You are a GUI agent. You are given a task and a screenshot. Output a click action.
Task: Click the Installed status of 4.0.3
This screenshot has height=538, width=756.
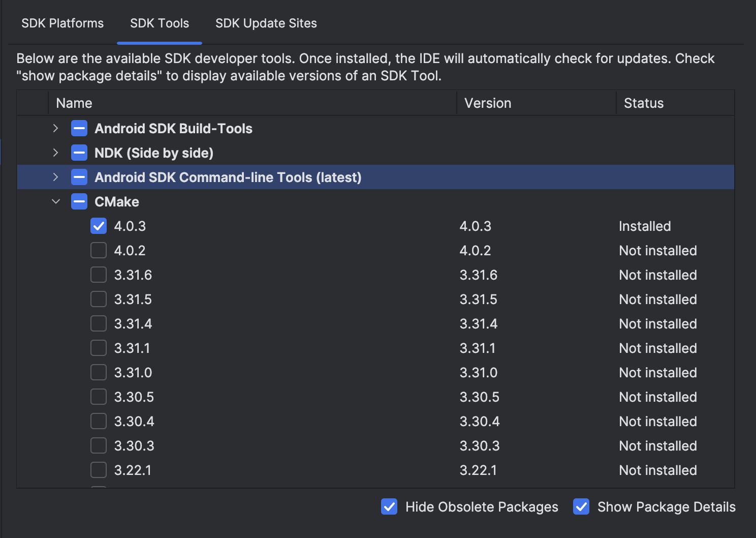click(645, 226)
